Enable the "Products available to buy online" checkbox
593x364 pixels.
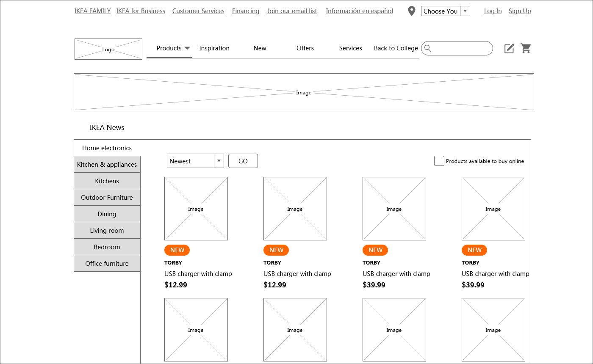click(439, 161)
